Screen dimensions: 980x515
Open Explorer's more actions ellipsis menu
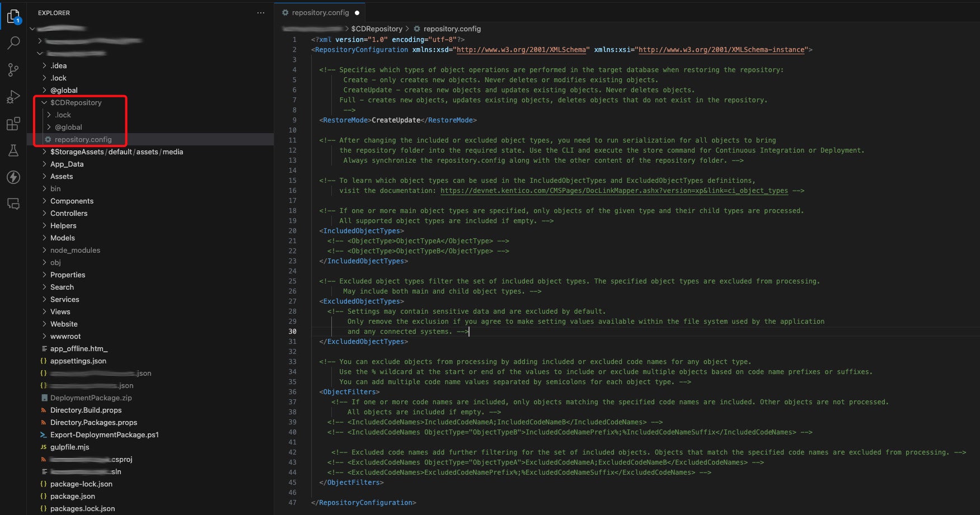click(x=260, y=13)
